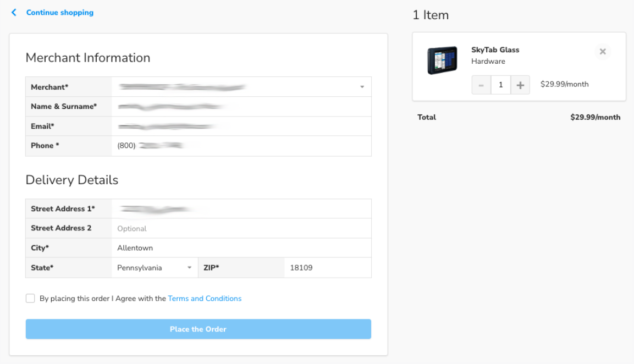
Task: Increase quantity with the plus icon
Action: pos(520,85)
